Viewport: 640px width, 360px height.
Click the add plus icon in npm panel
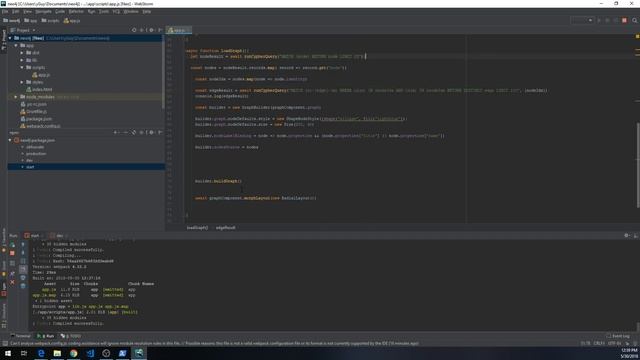coord(116,133)
